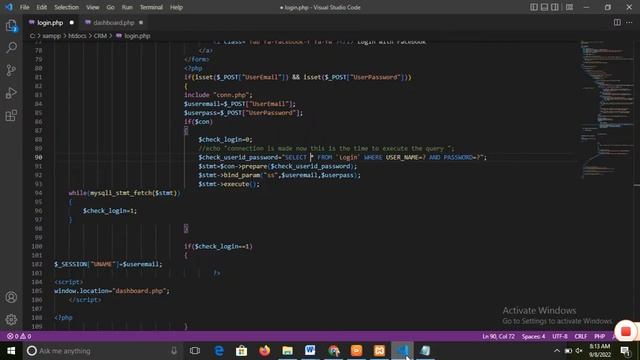
Task: Open the Search view in the activity bar
Action: (11, 48)
